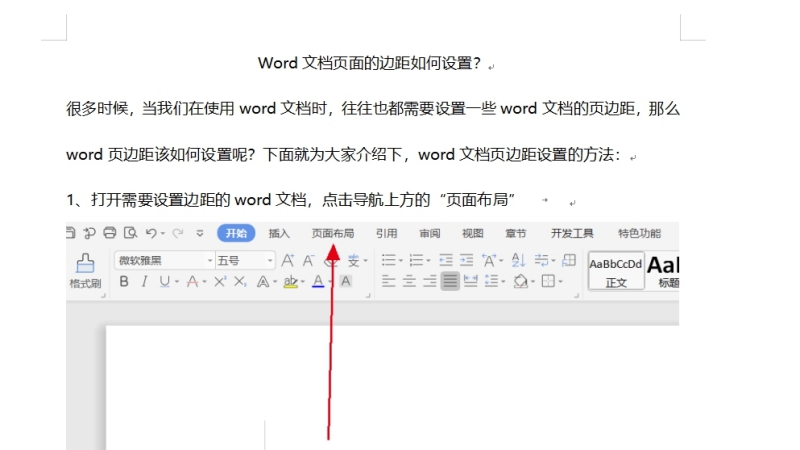This screenshot has height=450, width=800.
Task: Select the 正文 style button
Action: [x=615, y=271]
